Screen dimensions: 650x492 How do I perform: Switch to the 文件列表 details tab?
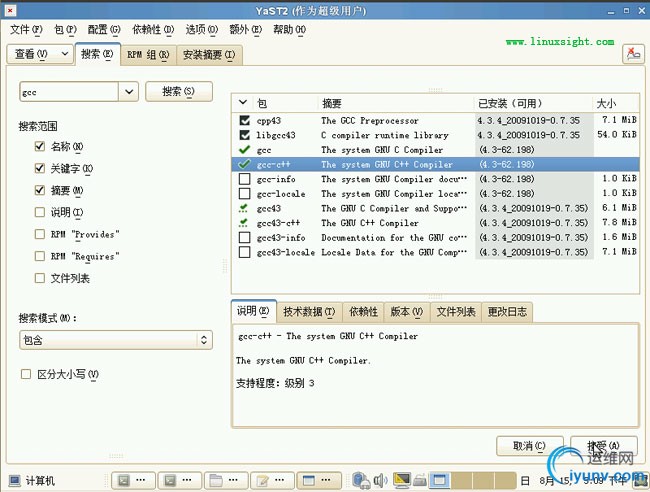point(456,312)
